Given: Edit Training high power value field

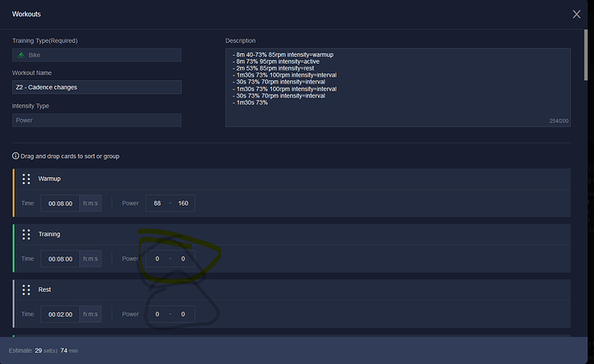Looking at the screenshot, I should point(183,259).
